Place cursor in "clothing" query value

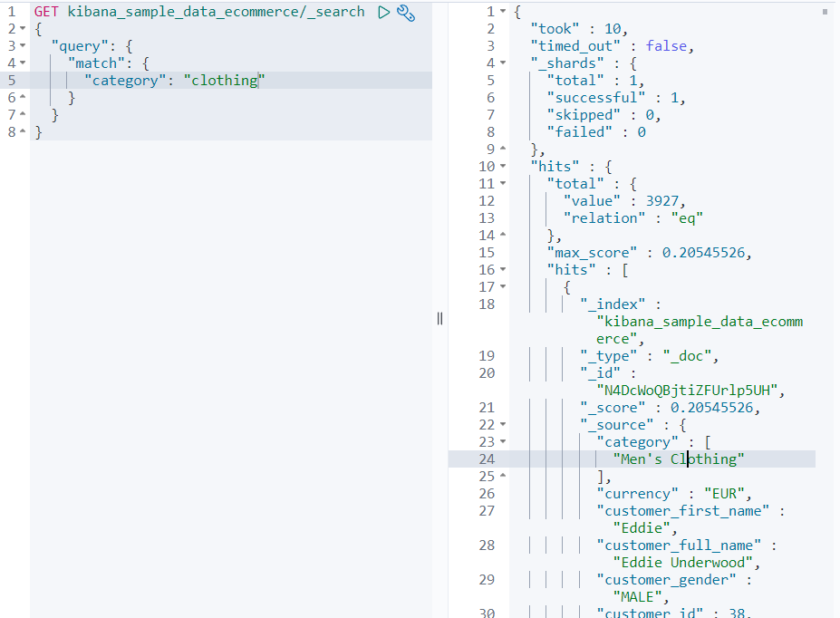225,81
